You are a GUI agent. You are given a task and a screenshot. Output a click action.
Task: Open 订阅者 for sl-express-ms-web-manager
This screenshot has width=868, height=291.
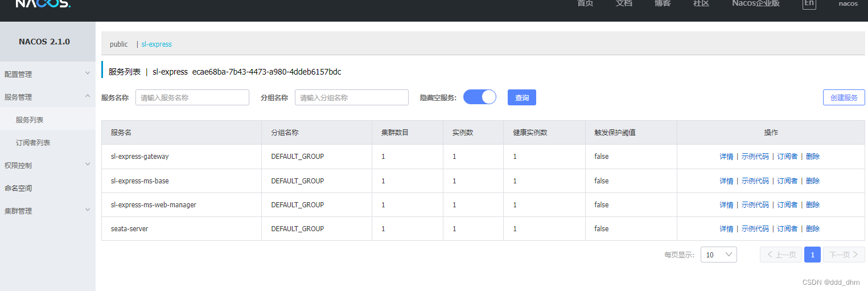(x=787, y=205)
